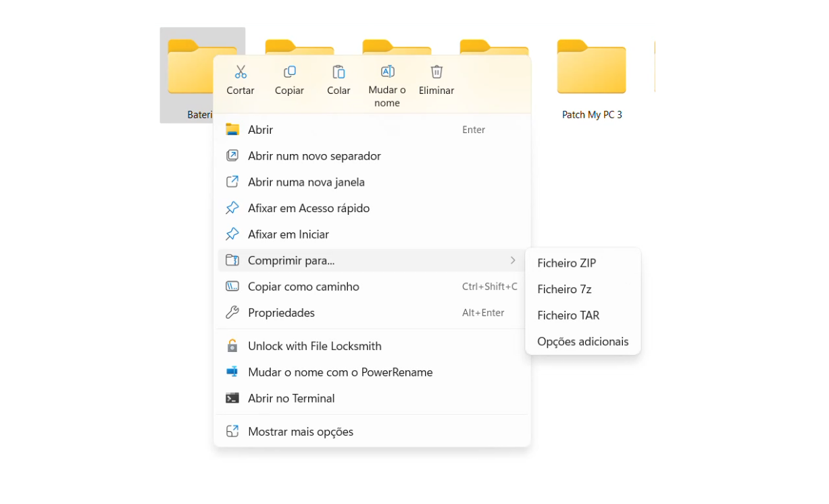This screenshot has height=504, width=829.
Task: Open Opções adicionais in the submenu
Action: coord(582,342)
